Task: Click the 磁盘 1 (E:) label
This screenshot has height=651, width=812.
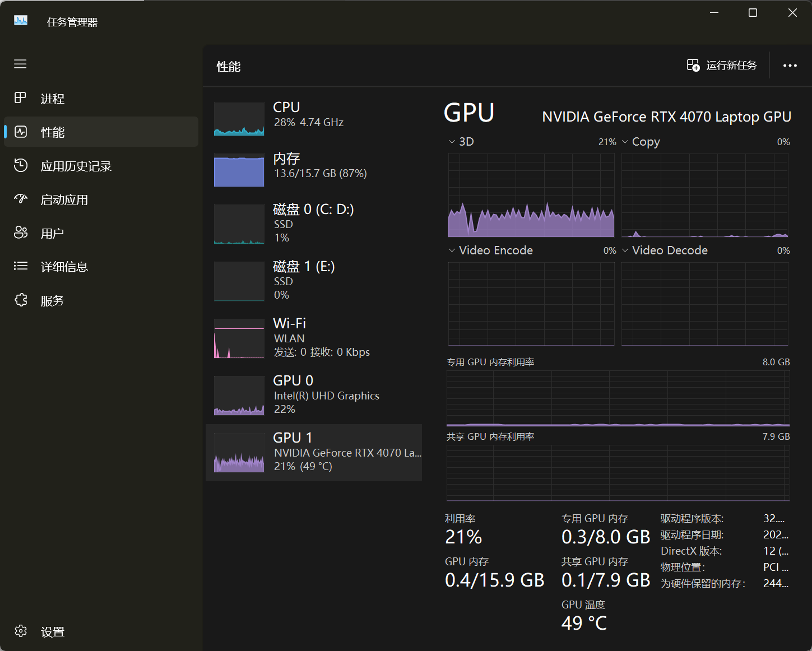Action: (304, 266)
